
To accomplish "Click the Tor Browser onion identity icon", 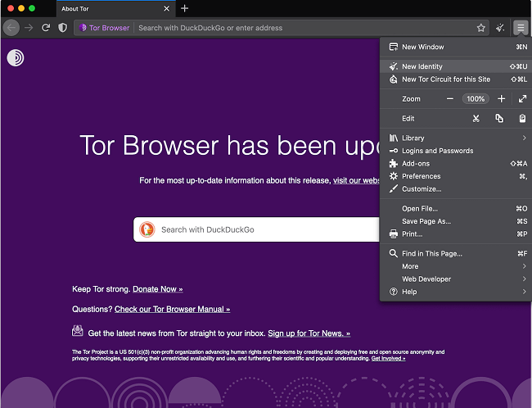I will pyautogui.click(x=83, y=28).
